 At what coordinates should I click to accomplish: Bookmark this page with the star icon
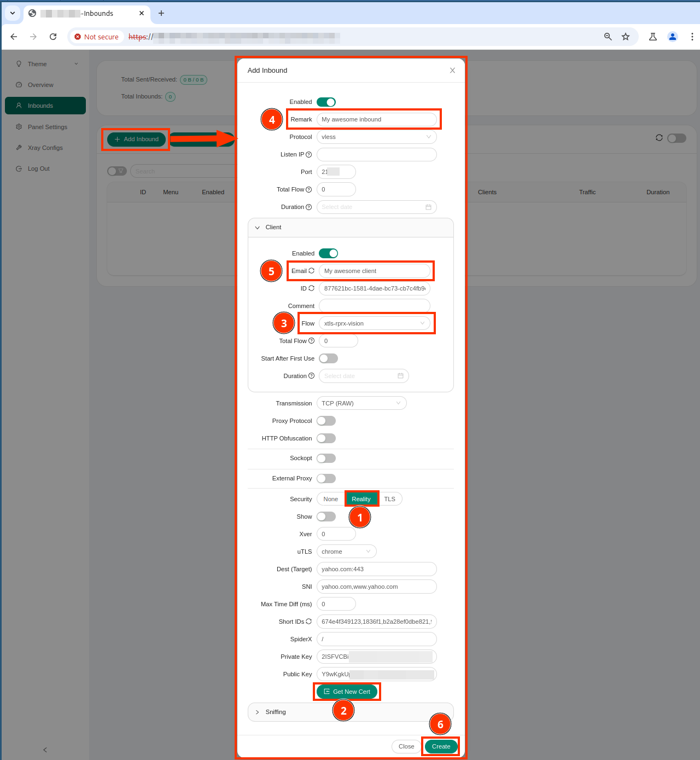coord(626,37)
